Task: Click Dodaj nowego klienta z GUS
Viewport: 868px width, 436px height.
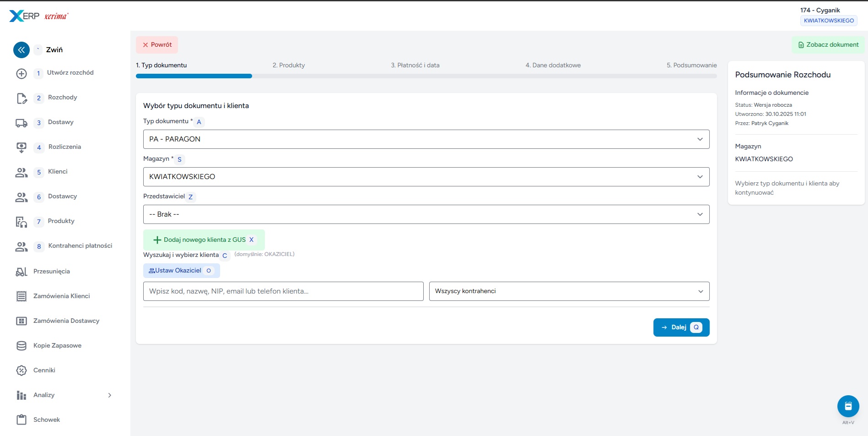Action: tap(204, 240)
